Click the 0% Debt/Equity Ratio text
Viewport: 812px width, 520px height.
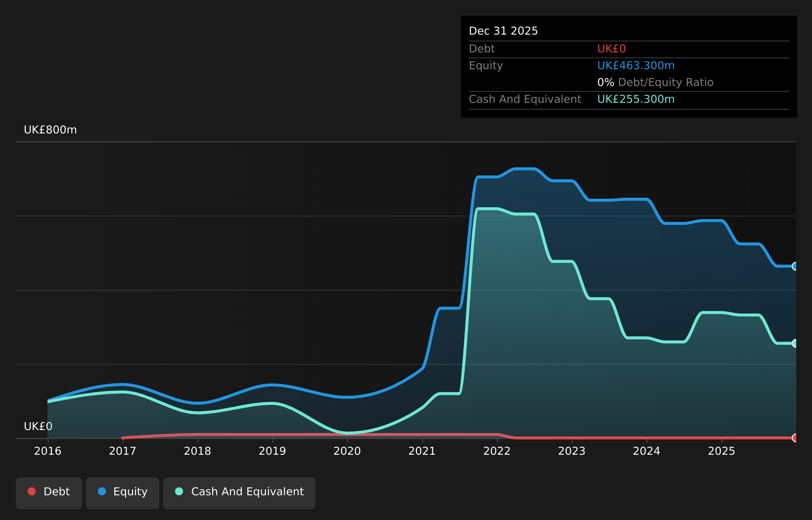pos(655,83)
